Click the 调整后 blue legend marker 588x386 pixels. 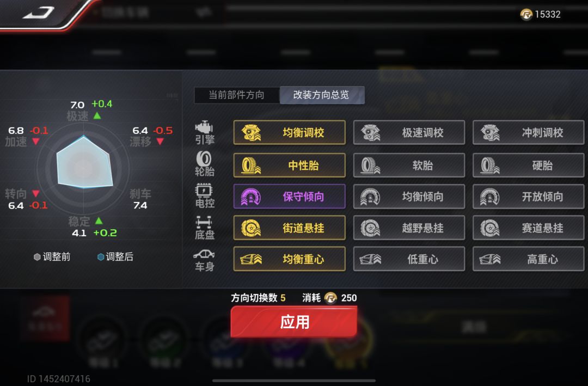coord(101,257)
